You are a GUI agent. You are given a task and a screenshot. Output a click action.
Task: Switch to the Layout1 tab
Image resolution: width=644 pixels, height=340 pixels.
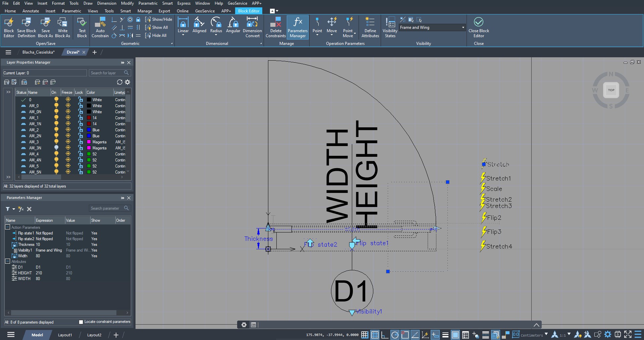tap(65, 335)
